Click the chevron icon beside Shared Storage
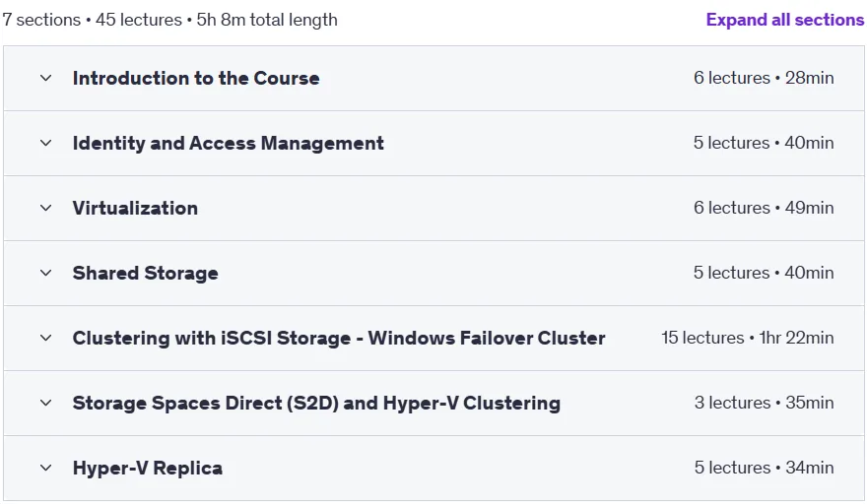Viewport: 867px width, 504px height. [x=46, y=273]
